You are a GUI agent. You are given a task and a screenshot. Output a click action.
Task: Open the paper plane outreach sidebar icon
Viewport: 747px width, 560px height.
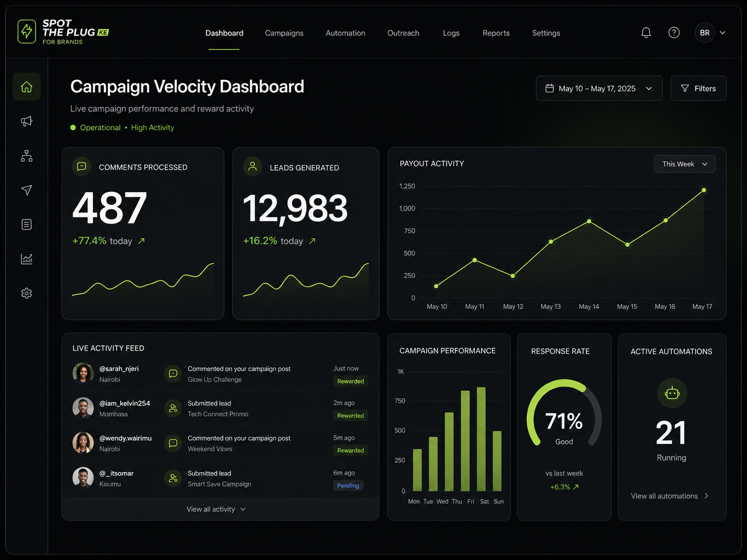pyautogui.click(x=27, y=190)
